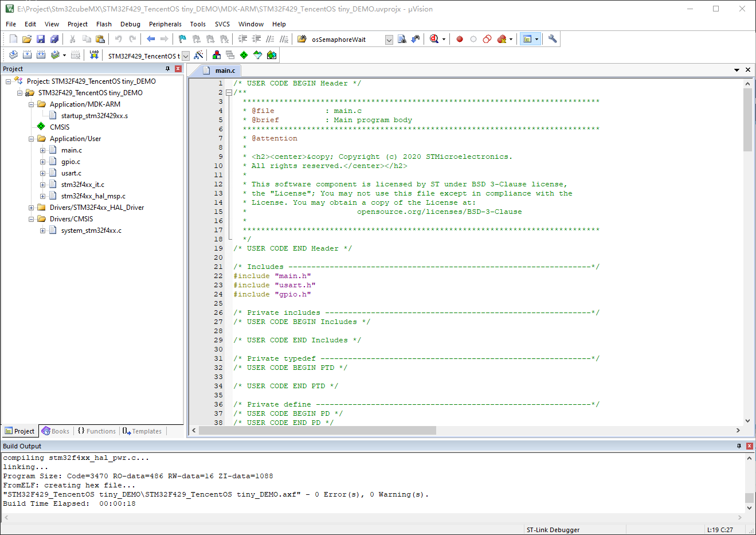
Task: Open the osSemaphoreWait find combo dropdown
Action: [389, 40]
